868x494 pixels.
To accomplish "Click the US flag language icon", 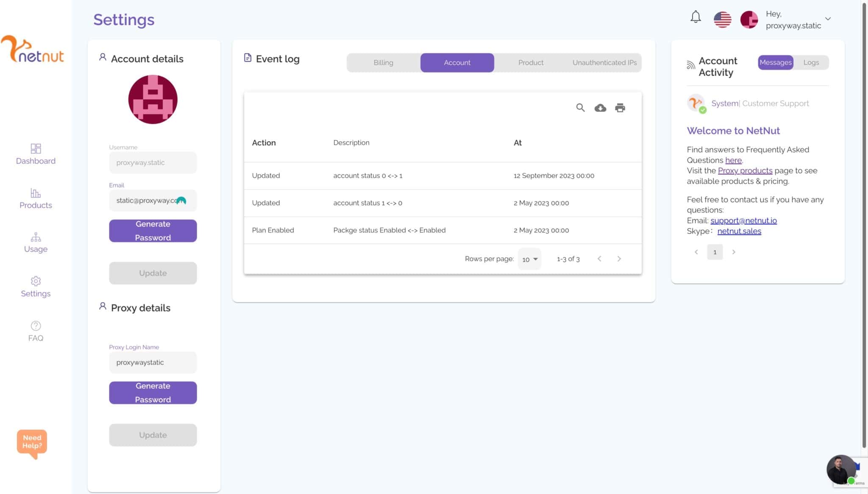I will [x=722, y=20].
